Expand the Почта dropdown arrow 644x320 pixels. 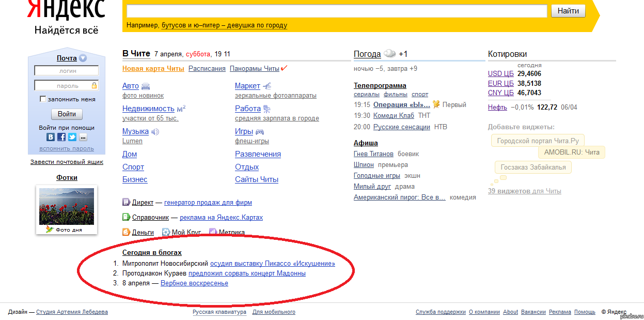tap(83, 58)
